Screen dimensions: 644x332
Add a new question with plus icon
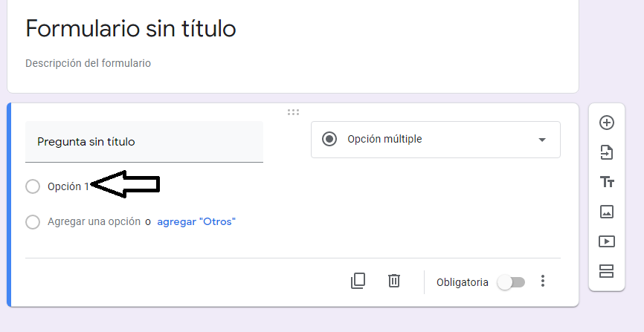pyautogui.click(x=607, y=123)
